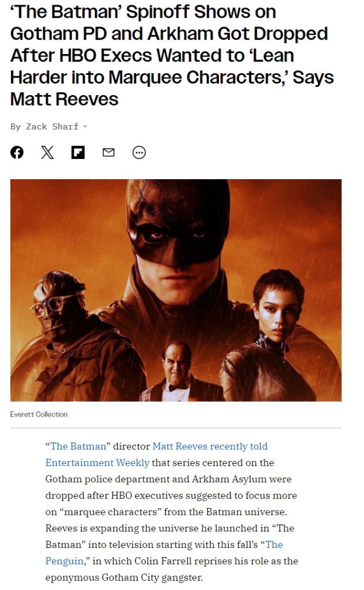Click the Everett Collection photo credit
Viewport: 364px width, 590px height.
click(39, 414)
